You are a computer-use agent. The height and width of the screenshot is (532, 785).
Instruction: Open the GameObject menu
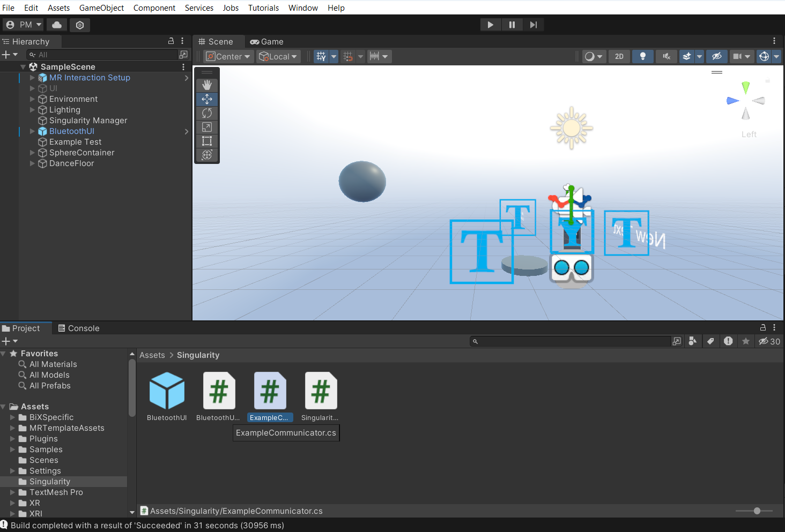101,8
